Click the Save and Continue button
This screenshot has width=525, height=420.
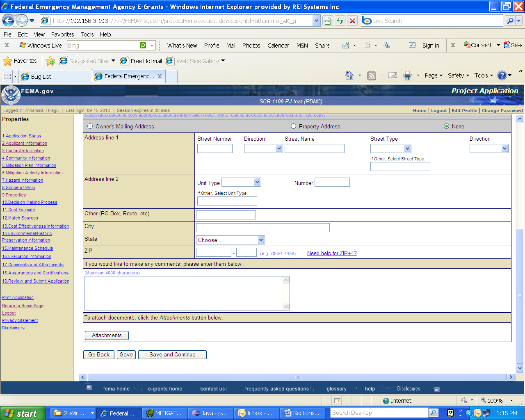coord(172,355)
